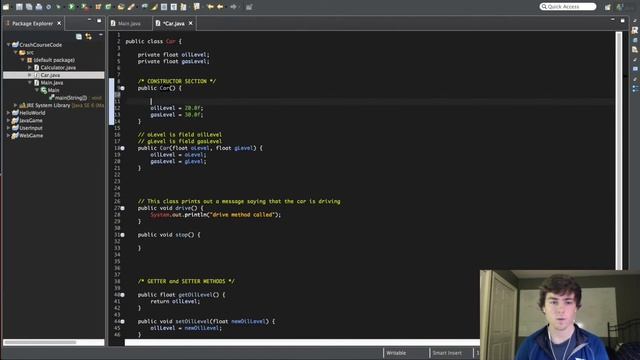The image size is (640, 360).
Task: Select the Main class node
Action: coord(53,90)
